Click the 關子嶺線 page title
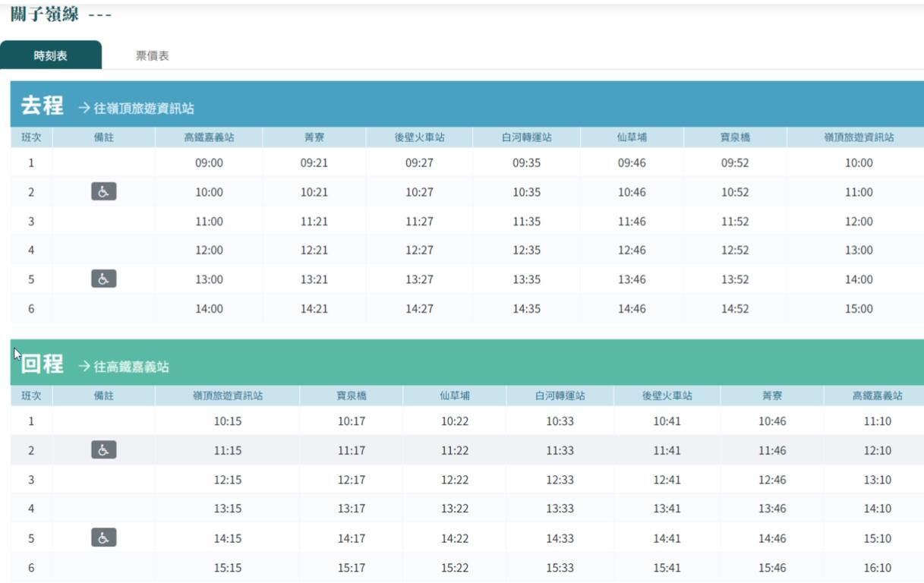Screen dimensions: 924x583 tap(47, 15)
